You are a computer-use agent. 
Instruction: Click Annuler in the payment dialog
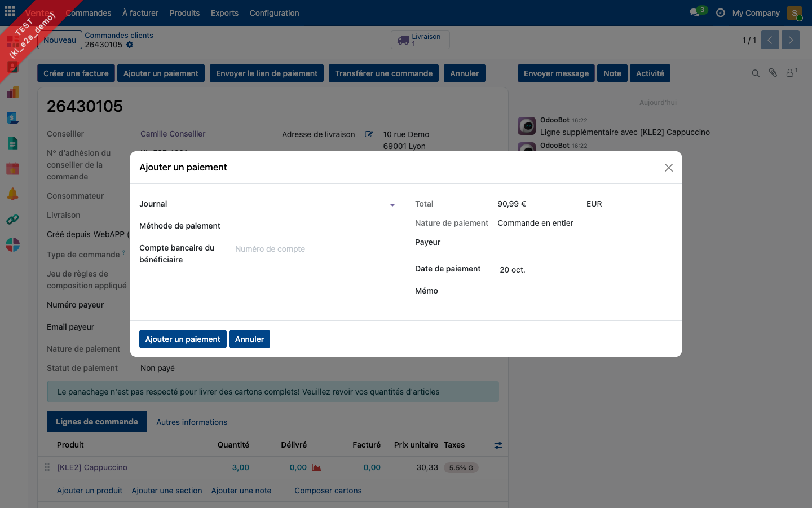tap(249, 339)
